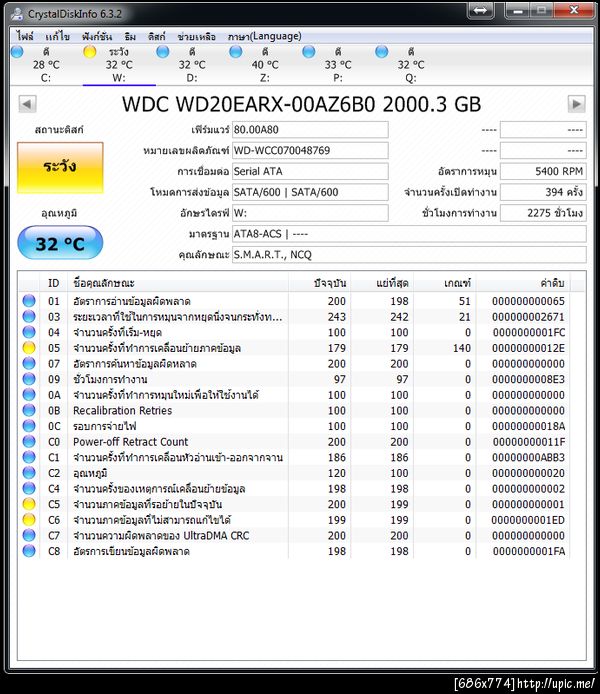Click blue status icon of attribute C4

click(x=29, y=489)
